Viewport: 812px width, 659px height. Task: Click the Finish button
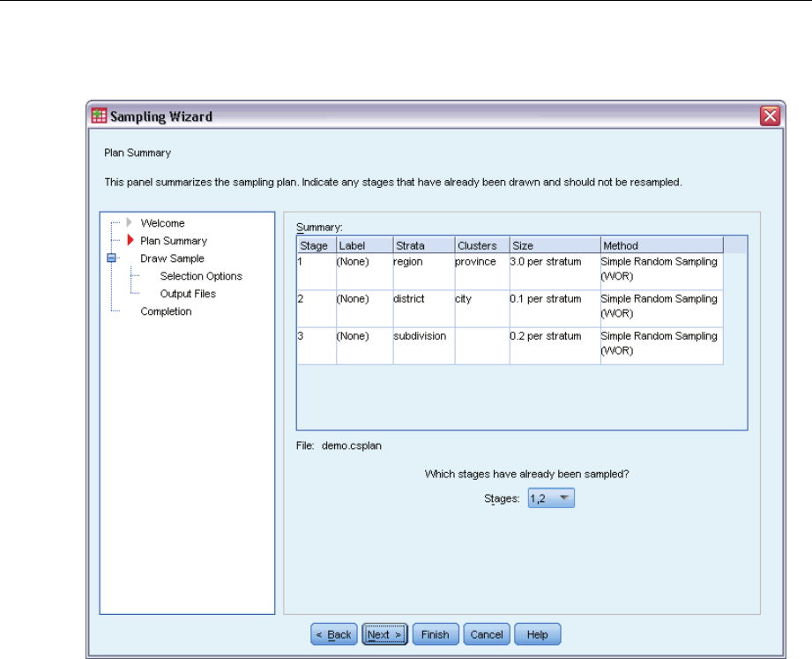click(436, 634)
